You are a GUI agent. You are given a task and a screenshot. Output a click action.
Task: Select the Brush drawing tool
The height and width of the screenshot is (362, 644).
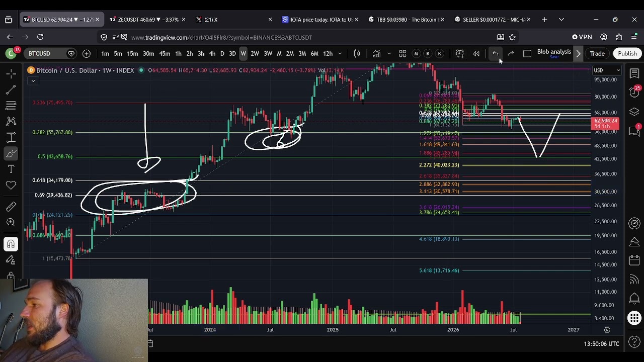11,153
